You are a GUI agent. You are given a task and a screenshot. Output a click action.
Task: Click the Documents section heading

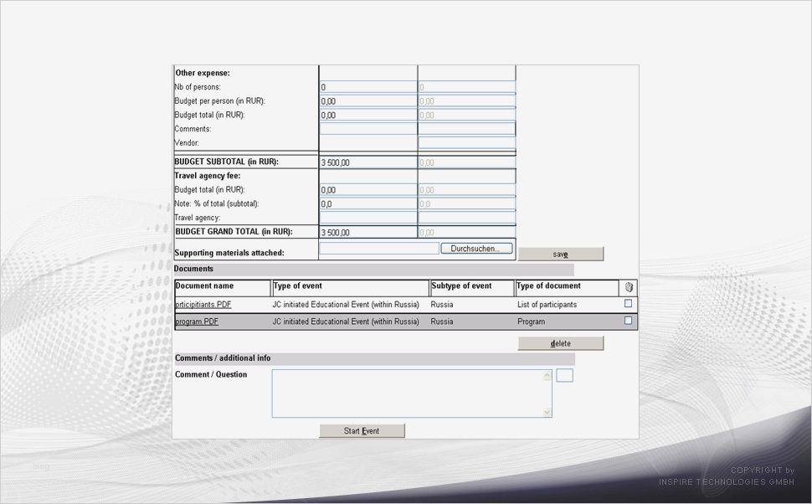tap(193, 269)
